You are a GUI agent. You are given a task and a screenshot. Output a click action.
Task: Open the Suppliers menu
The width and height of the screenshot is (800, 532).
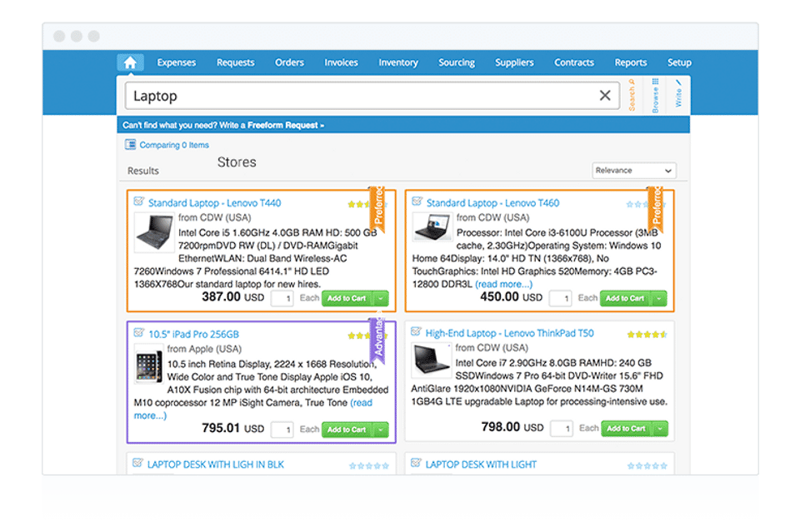pos(514,62)
